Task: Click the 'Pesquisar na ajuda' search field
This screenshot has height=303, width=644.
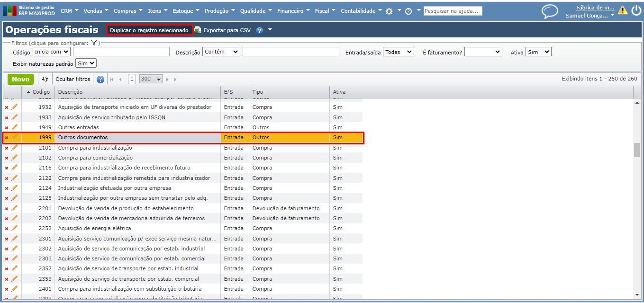Action: (453, 11)
